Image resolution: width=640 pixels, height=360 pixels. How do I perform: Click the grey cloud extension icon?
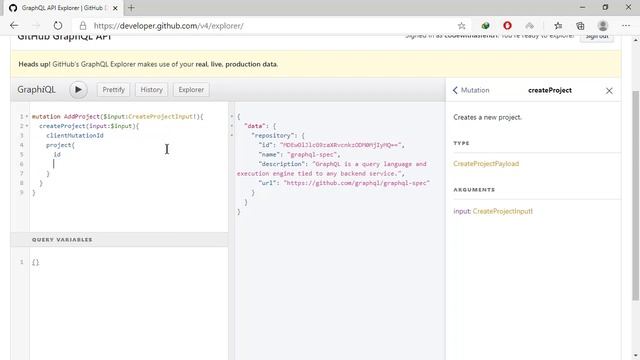tap(529, 26)
